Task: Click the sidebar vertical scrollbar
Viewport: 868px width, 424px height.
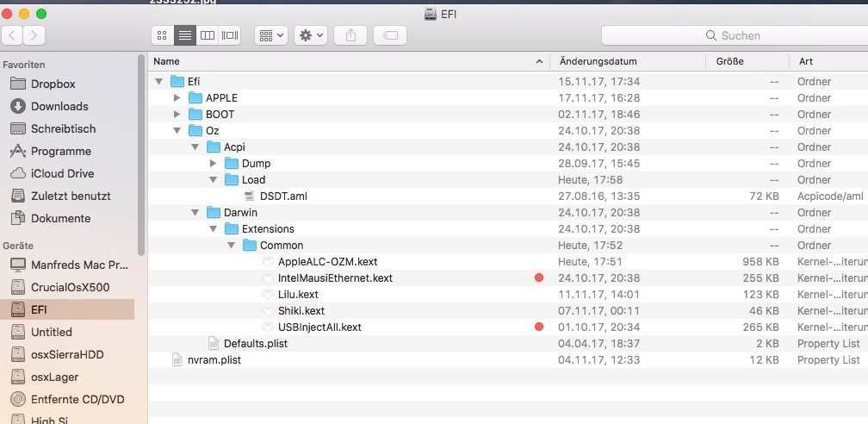Action: point(142,155)
